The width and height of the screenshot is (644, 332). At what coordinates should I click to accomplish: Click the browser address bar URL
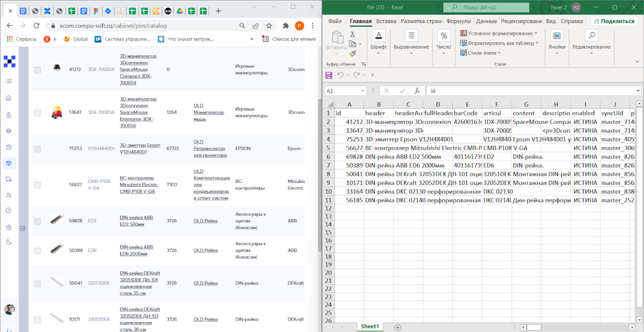(113, 26)
